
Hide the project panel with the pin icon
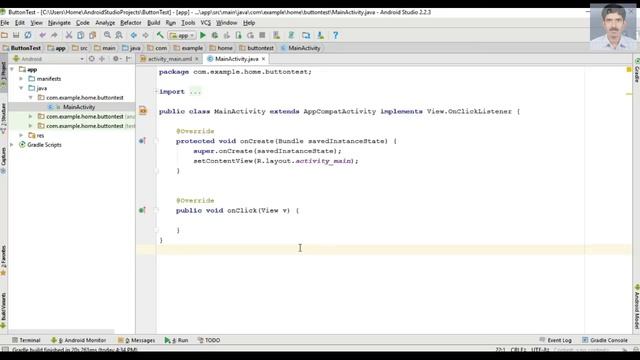click(129, 59)
